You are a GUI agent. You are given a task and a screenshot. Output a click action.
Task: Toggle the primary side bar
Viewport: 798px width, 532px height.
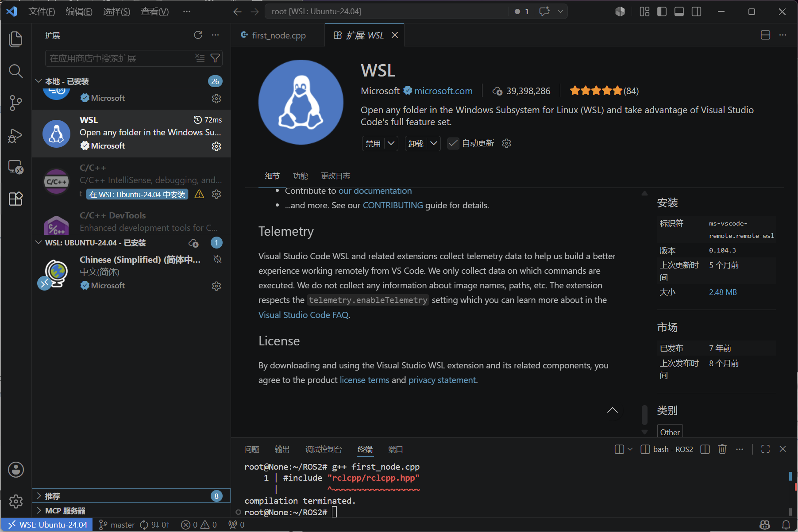tap(662, 11)
